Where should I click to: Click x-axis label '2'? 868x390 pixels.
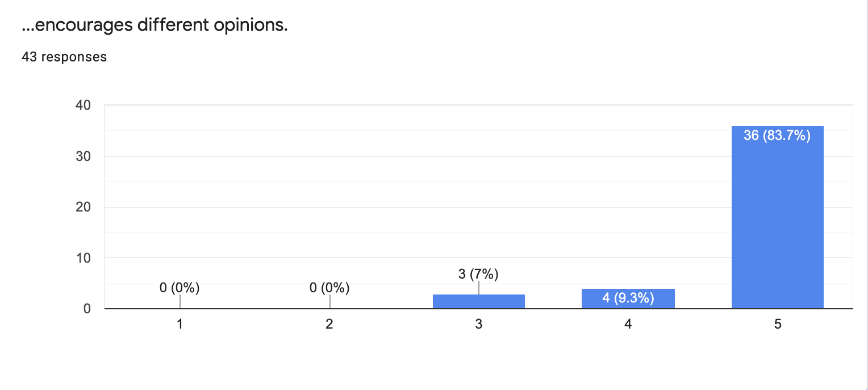(329, 325)
